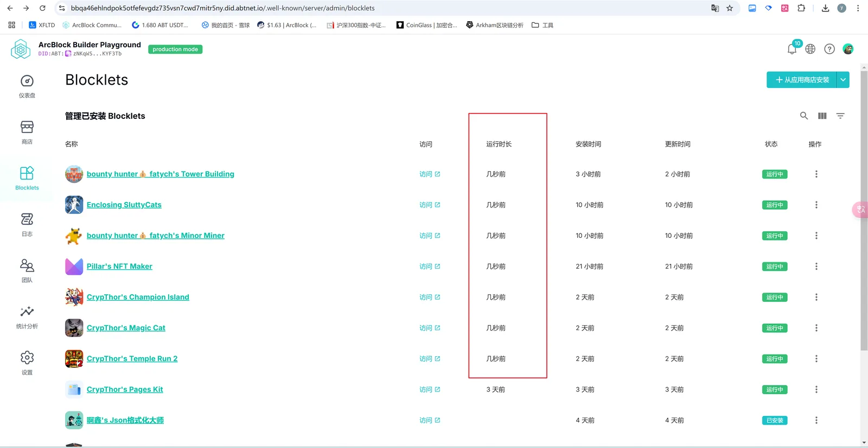Open CrypThor's Magic Cat link
Viewport: 868px width, 448px height.
pyautogui.click(x=126, y=328)
